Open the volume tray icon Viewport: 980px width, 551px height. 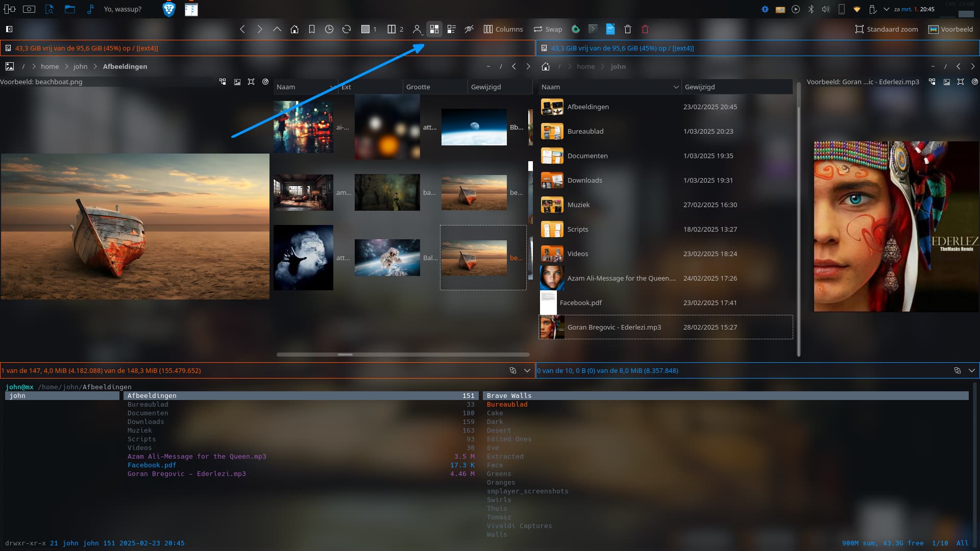click(x=826, y=9)
